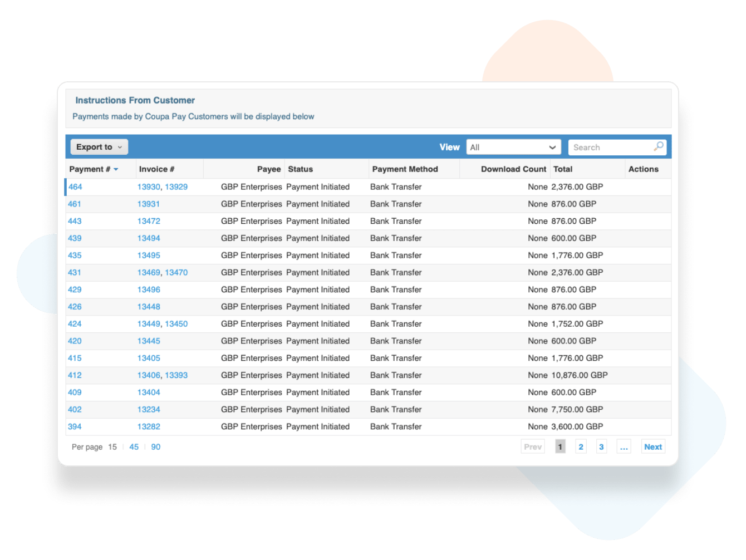
Task: Show 90 rows per page
Action: (156, 447)
